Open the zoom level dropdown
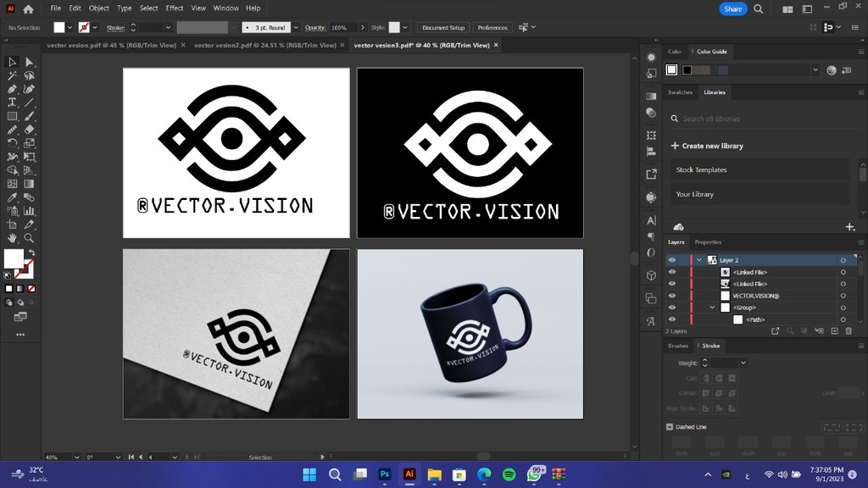This screenshot has width=868, height=488. (76, 457)
